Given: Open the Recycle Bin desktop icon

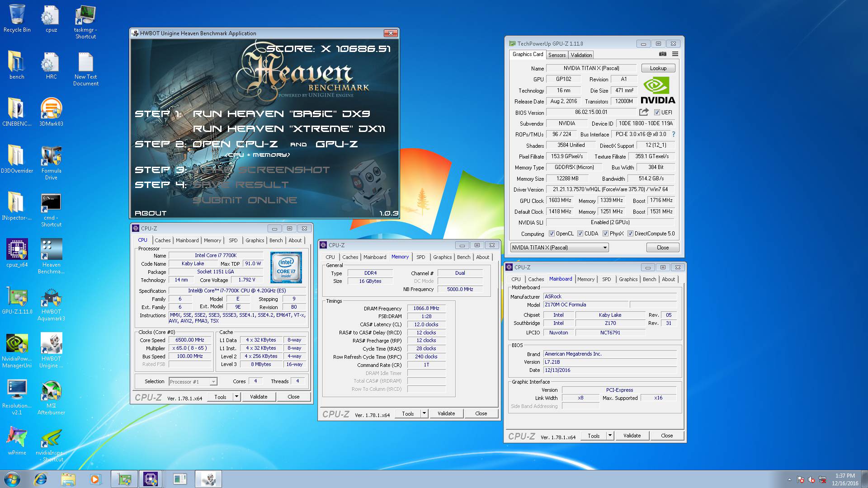Looking at the screenshot, I should point(17,19).
